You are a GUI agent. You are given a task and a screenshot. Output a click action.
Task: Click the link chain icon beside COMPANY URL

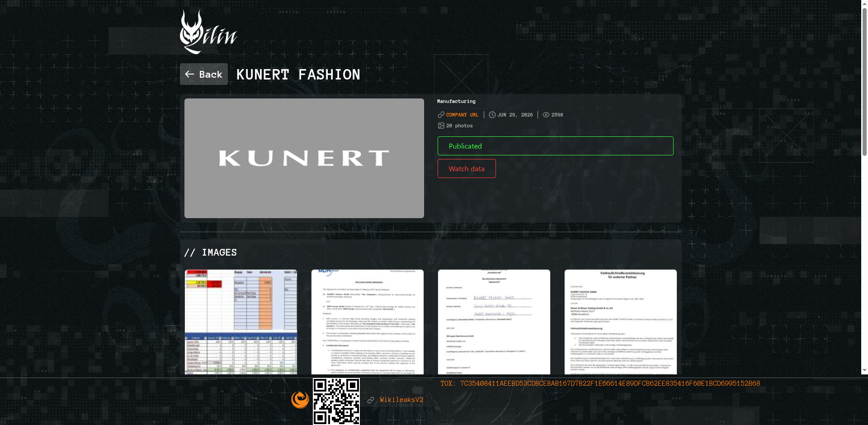coord(441,115)
